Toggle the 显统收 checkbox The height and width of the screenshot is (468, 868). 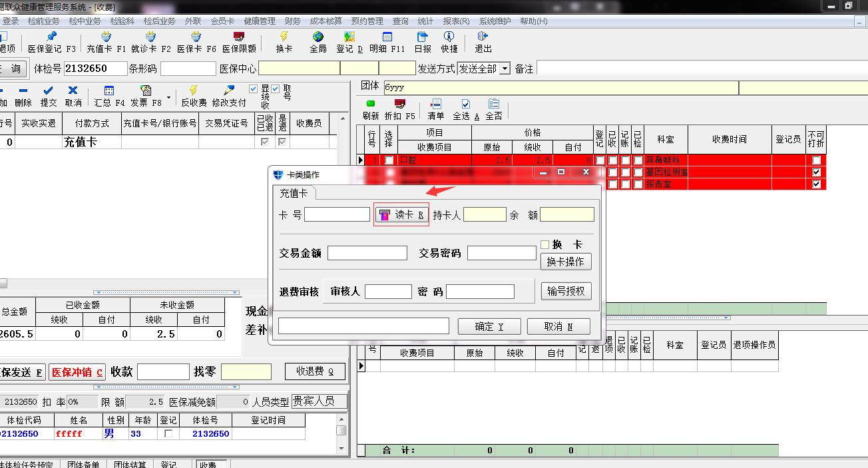253,89
